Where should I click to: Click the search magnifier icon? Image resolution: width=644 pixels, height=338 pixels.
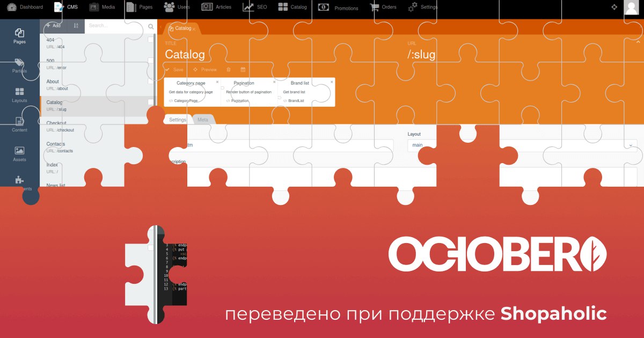click(151, 26)
